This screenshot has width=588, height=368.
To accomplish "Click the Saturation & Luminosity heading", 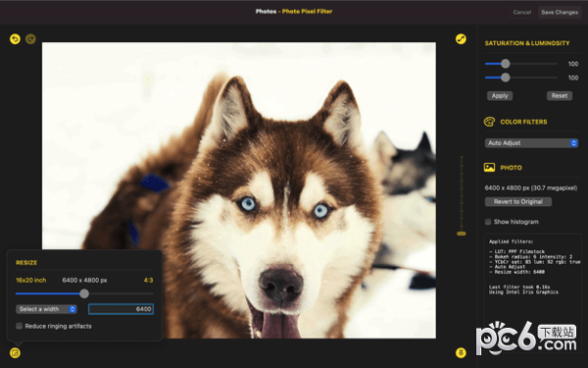I will pyautogui.click(x=527, y=43).
